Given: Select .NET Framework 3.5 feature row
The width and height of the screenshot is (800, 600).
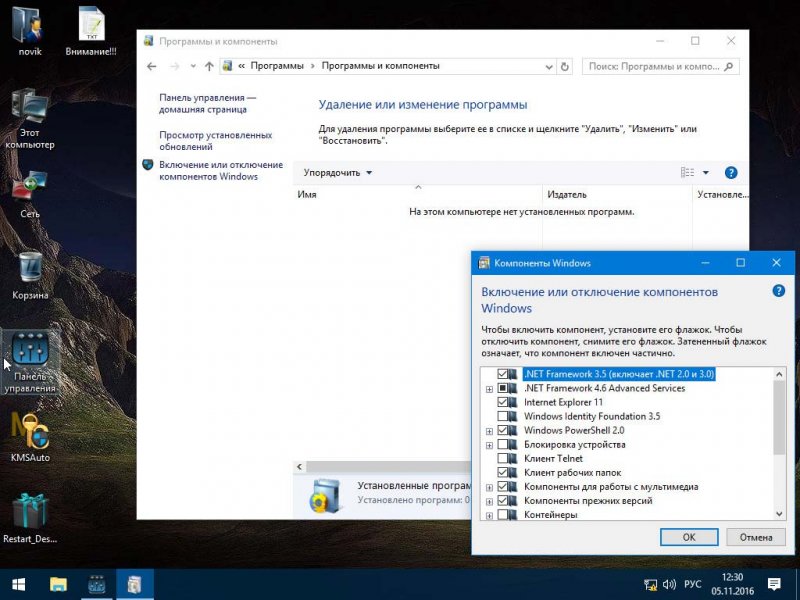Looking at the screenshot, I should pos(619,374).
